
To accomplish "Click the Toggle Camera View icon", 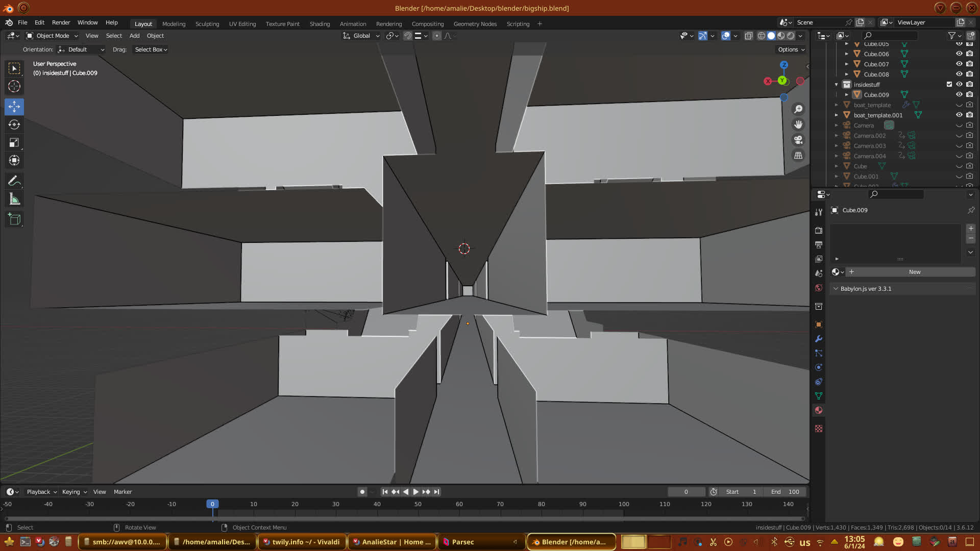I will (x=798, y=140).
